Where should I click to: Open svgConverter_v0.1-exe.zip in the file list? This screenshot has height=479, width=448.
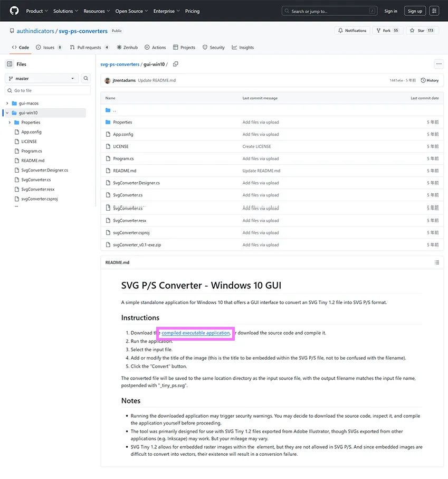pyautogui.click(x=137, y=245)
